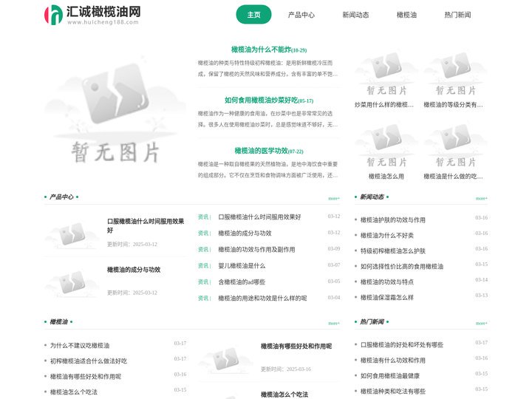Click the 热门新闻 section heading
532x399 pixels.
(372, 321)
